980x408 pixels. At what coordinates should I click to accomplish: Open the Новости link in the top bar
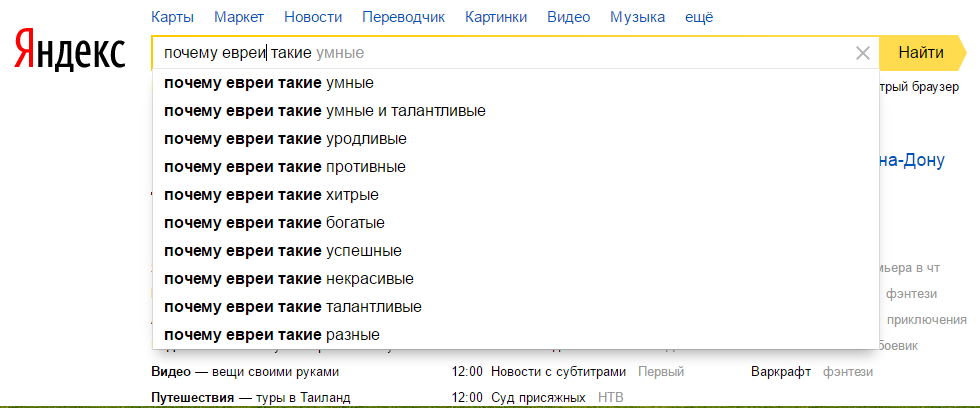[x=313, y=17]
